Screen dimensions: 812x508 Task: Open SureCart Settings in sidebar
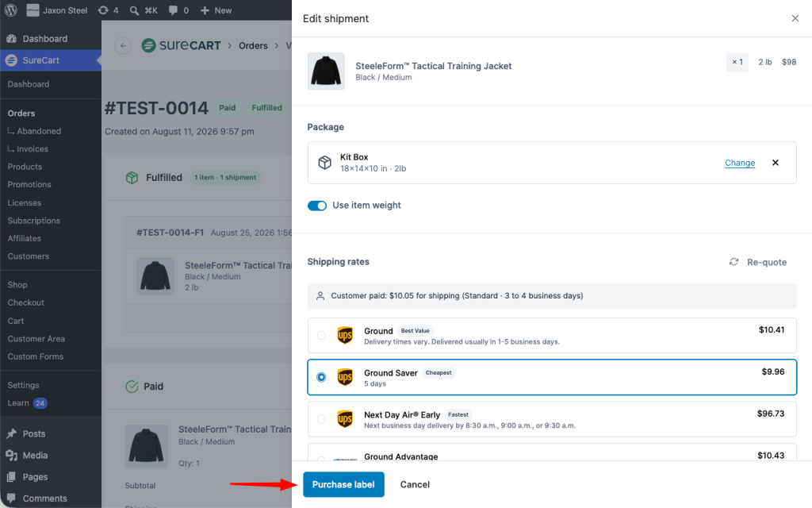[x=23, y=385]
